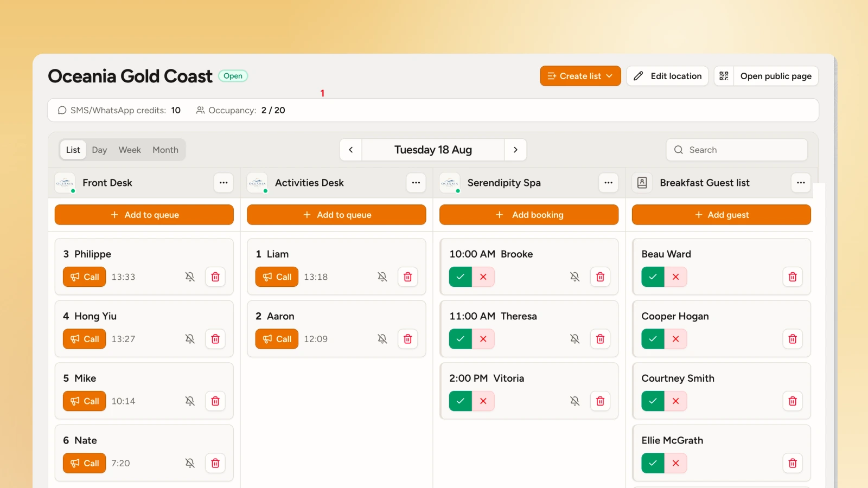Go to the next day
Viewport: 868px width, 488px height.
(515, 150)
